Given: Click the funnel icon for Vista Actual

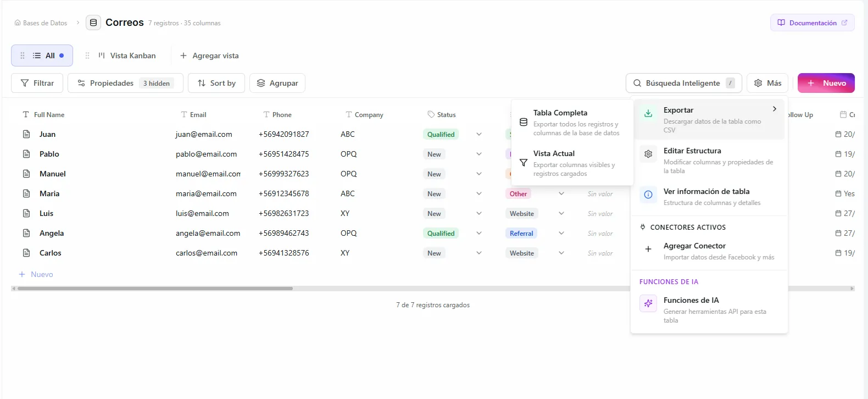Looking at the screenshot, I should 524,163.
